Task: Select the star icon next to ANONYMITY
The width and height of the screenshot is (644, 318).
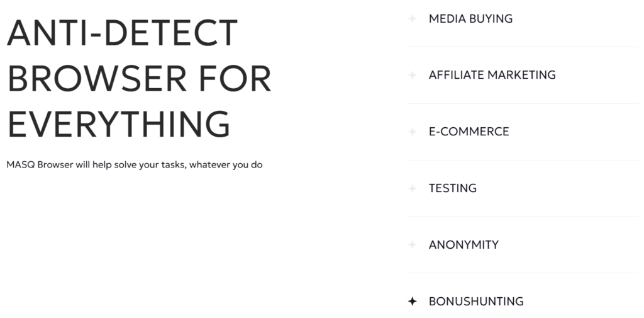Action: [x=413, y=245]
